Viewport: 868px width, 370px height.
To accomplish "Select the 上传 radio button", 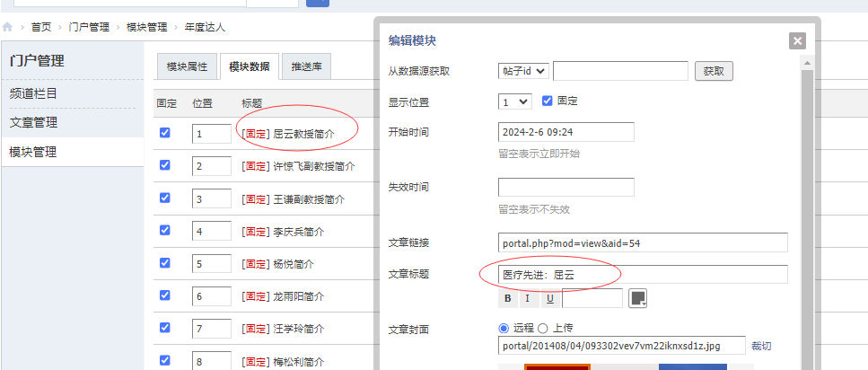I will click(x=544, y=329).
